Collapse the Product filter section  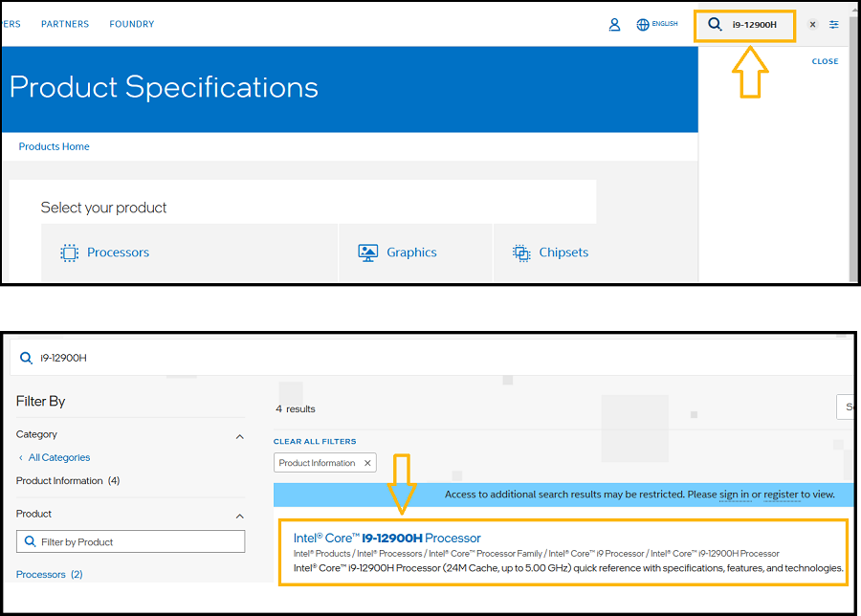click(x=239, y=517)
